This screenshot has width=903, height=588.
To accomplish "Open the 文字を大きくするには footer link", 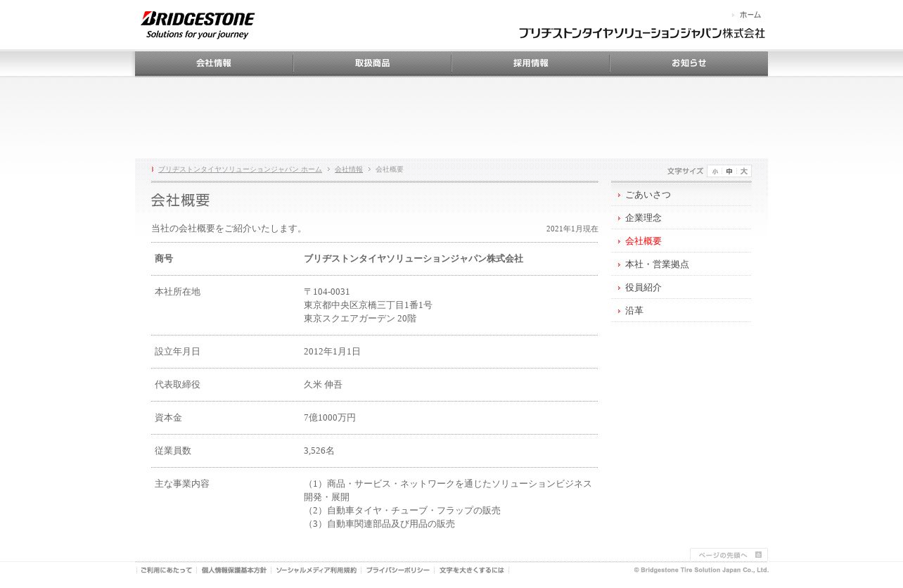I will click(x=472, y=570).
